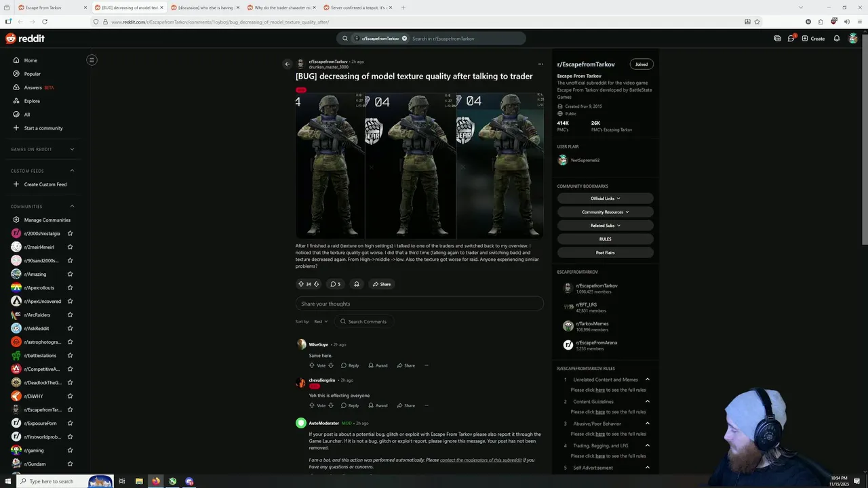
Task: Toggle favorite star for r/gaming
Action: coord(70,450)
